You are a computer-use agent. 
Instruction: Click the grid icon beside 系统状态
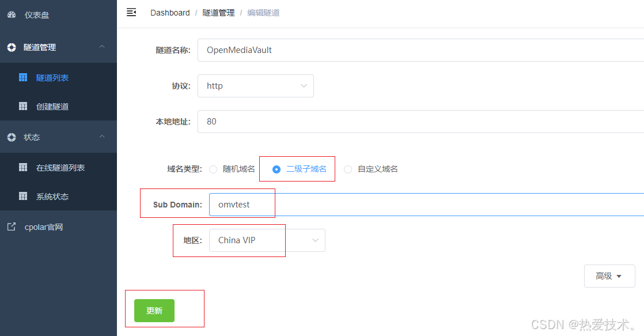click(23, 196)
